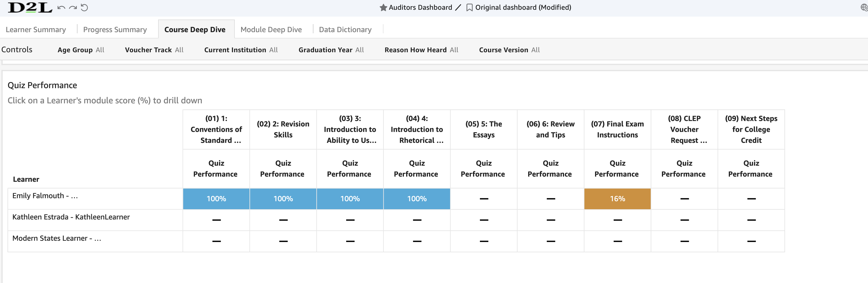Click the globe timezone icon

[x=864, y=7]
